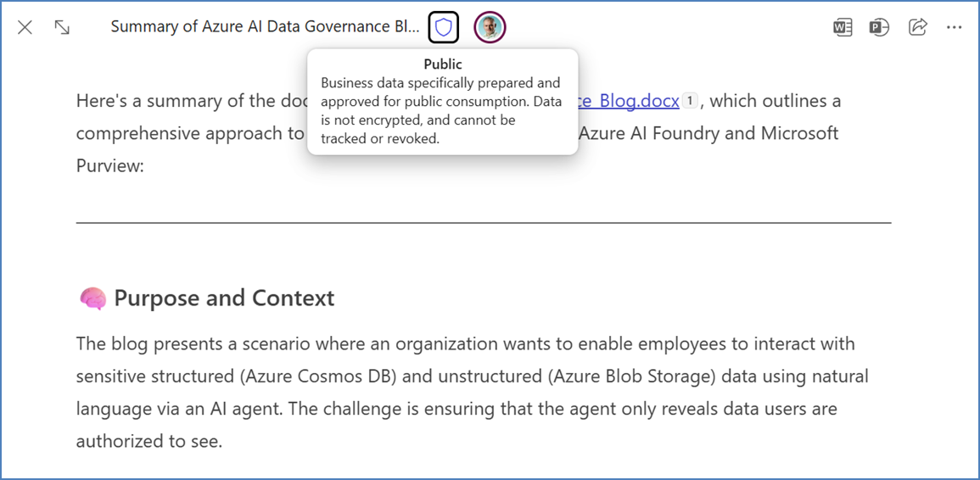Click the Purpose and Context heading
Image resolution: width=980 pixels, height=480 pixels.
224,299
